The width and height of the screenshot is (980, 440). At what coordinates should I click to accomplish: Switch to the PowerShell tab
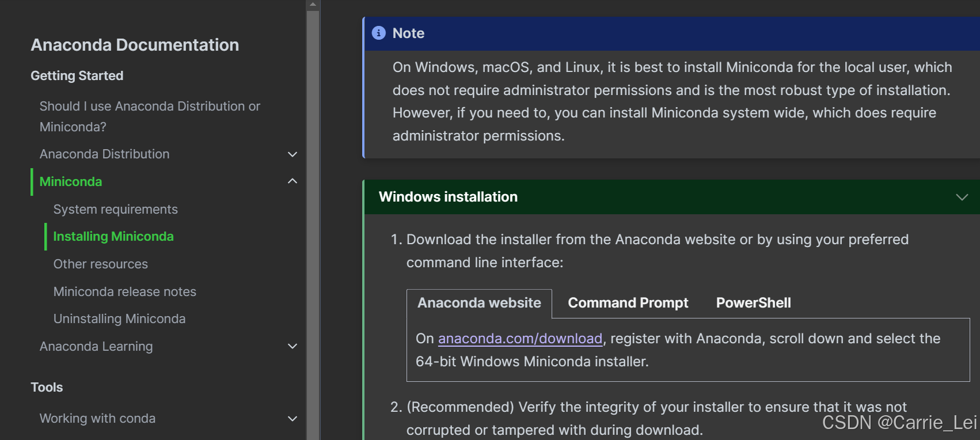click(753, 303)
